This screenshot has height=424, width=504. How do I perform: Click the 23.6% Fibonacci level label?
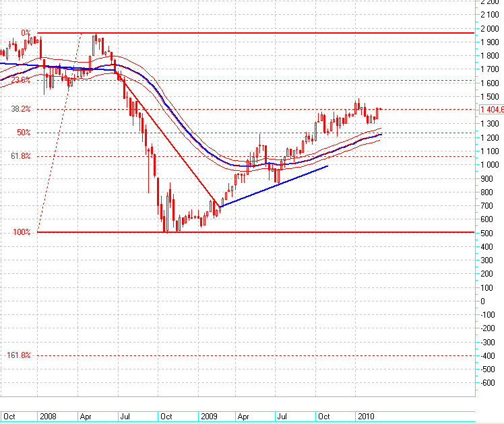pyautogui.click(x=21, y=80)
